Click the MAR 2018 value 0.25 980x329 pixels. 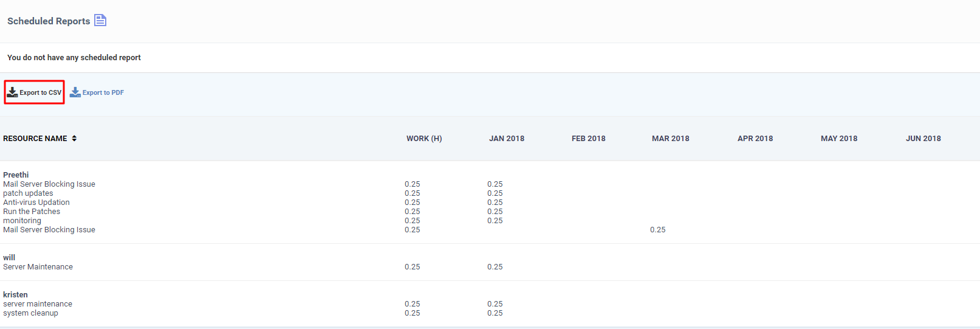(x=658, y=229)
